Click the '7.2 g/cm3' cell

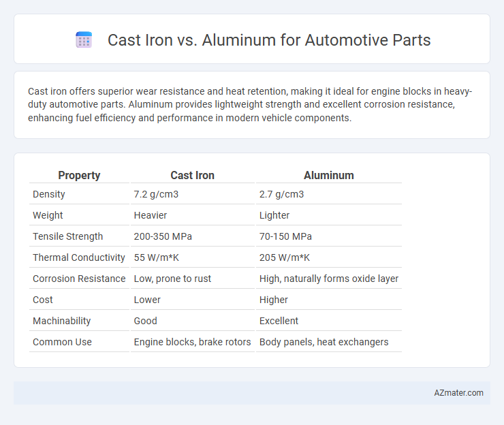click(156, 194)
